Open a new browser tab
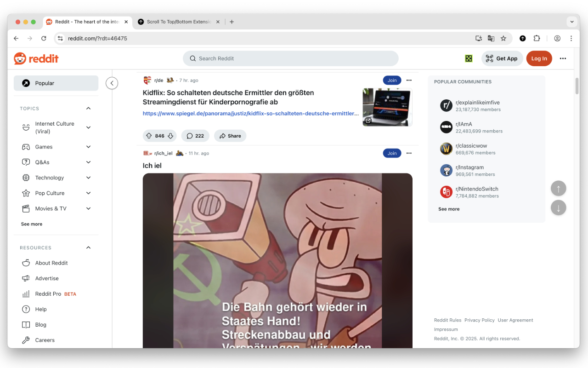Image resolution: width=588 pixels, height=368 pixels. click(x=232, y=22)
